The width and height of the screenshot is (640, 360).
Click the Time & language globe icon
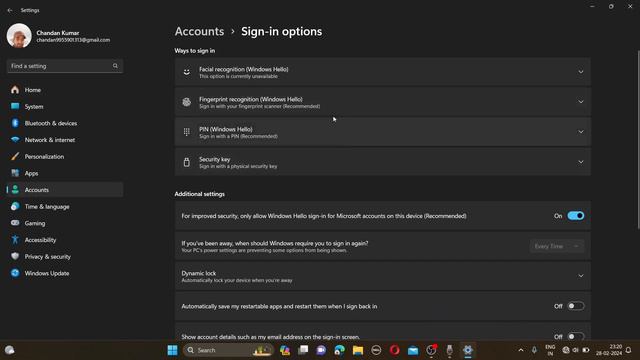(x=15, y=207)
